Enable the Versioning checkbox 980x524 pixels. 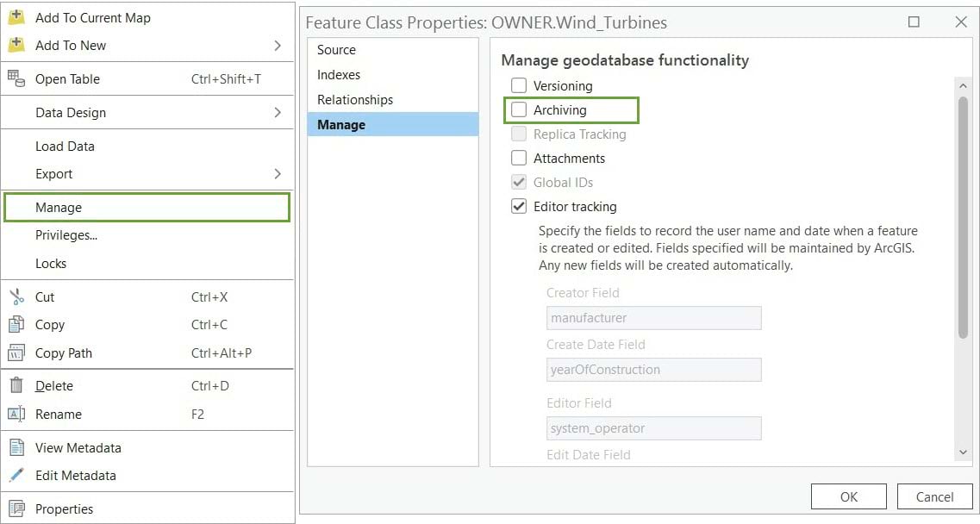point(519,85)
